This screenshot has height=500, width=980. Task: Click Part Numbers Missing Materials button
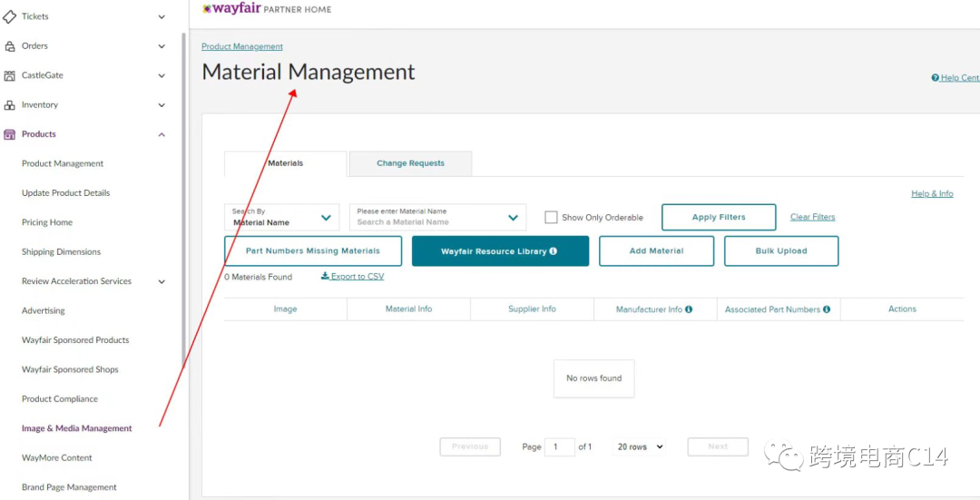312,250
